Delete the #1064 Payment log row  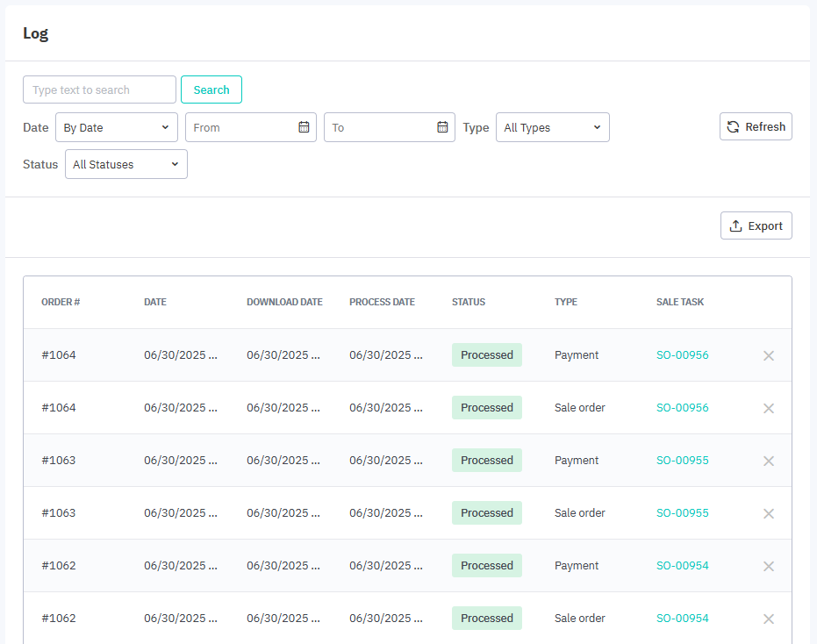click(768, 355)
